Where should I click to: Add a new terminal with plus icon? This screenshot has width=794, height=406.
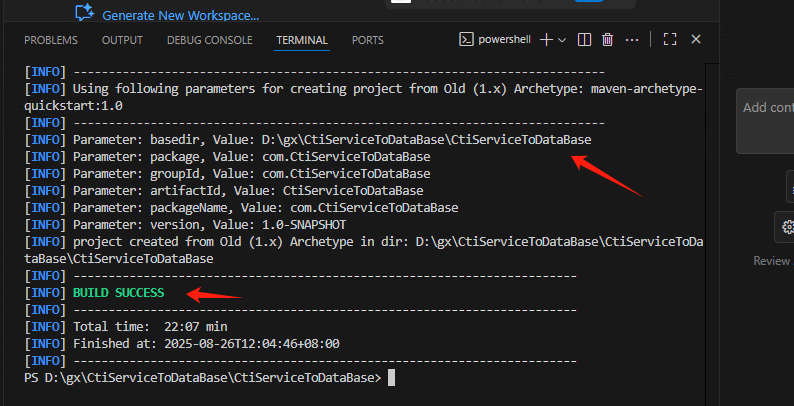[546, 40]
